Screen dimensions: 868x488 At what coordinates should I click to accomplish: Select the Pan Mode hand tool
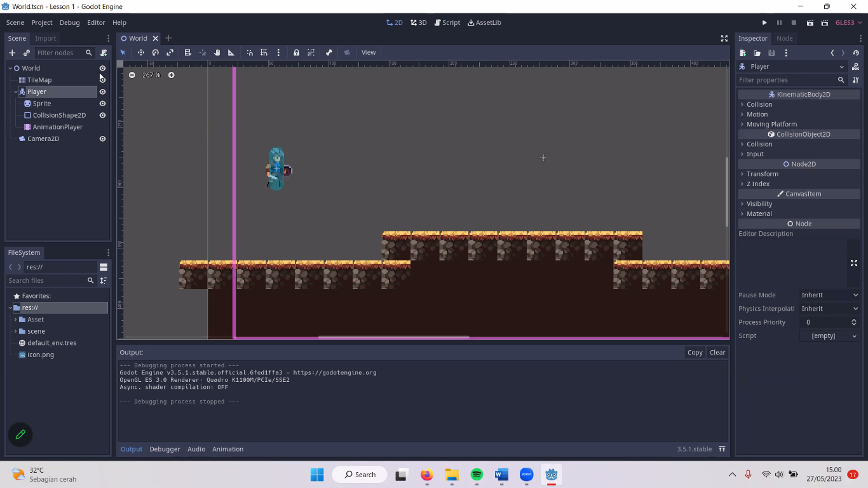[x=217, y=53]
